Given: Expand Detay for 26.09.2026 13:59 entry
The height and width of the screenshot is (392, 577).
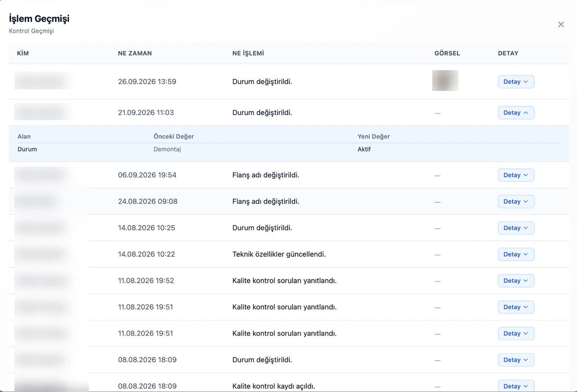Looking at the screenshot, I should (x=516, y=82).
